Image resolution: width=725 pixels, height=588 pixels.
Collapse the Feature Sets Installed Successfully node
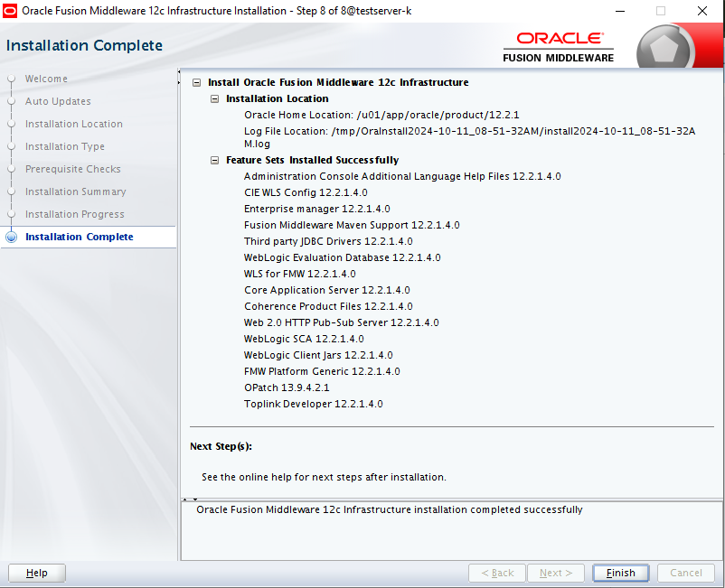[x=214, y=160]
